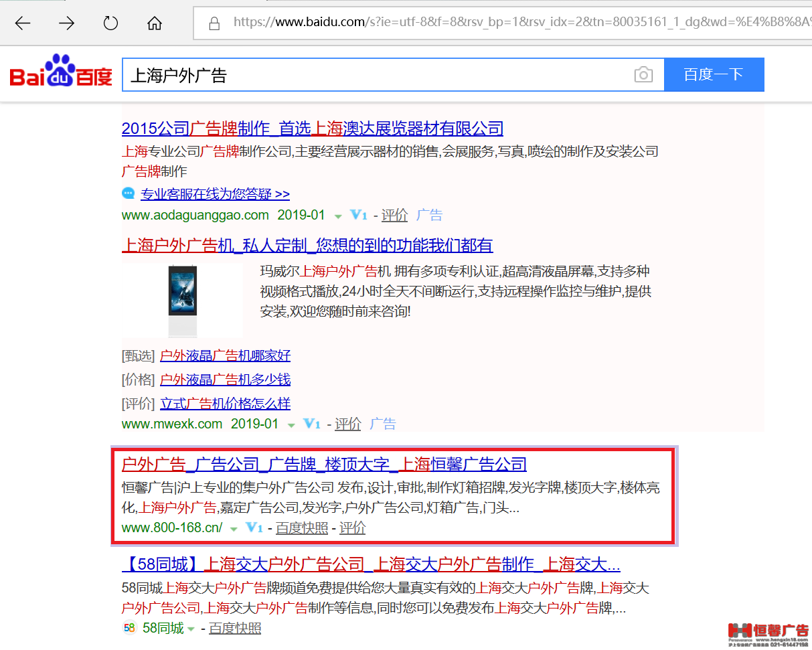Viewport: 812px width, 650px height.
Task: Open 户外液晶广告机多少钱 link
Action: [x=225, y=380]
